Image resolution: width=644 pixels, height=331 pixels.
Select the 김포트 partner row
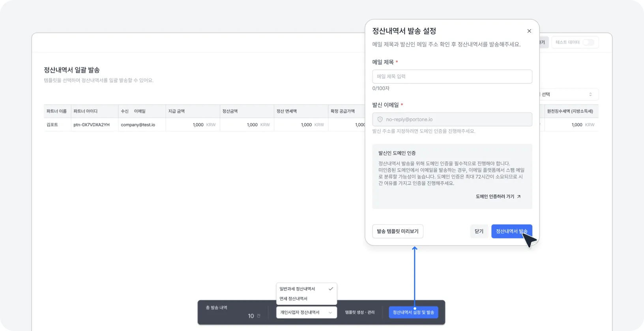click(x=52, y=125)
